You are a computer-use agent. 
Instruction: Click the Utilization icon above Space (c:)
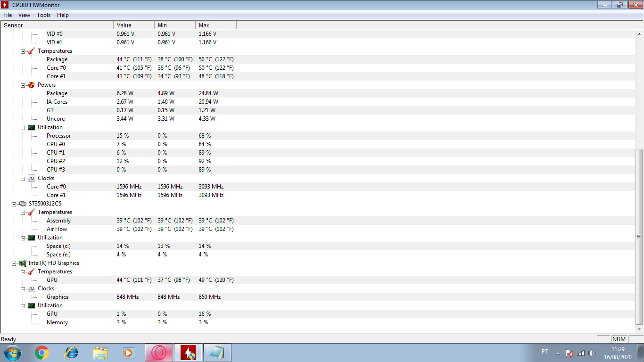pyautogui.click(x=31, y=238)
